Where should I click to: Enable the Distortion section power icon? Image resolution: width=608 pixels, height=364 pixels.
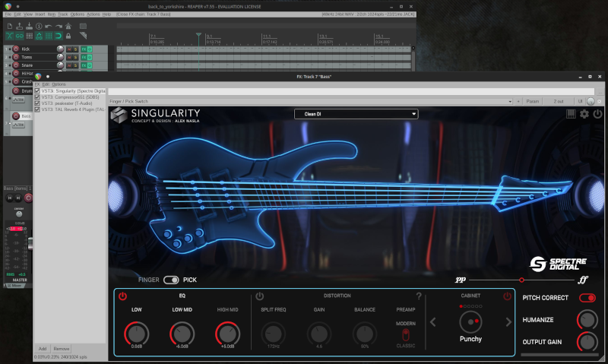(x=259, y=296)
